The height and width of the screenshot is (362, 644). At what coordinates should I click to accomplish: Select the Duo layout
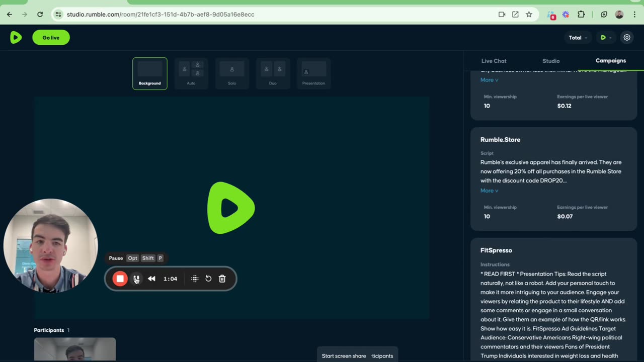point(273,73)
